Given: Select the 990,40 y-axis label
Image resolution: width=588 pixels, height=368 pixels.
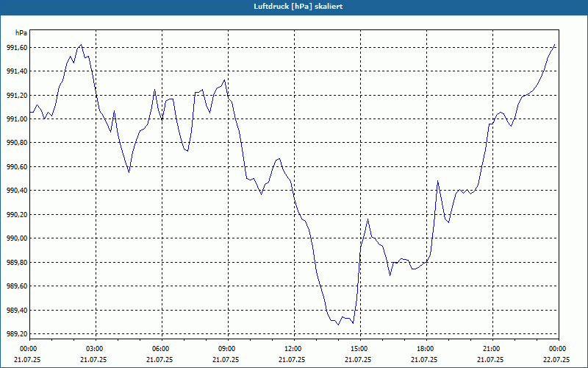Looking at the screenshot, I should coord(17,191).
